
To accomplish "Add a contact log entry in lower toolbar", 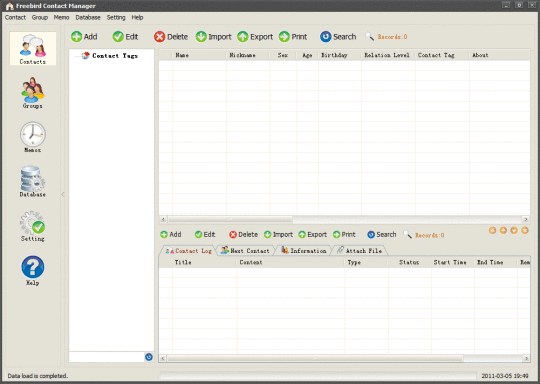I will [171, 235].
